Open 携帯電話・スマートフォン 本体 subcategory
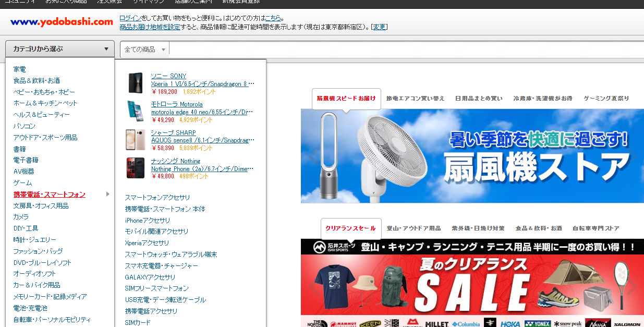This screenshot has width=644, height=327. [165, 209]
